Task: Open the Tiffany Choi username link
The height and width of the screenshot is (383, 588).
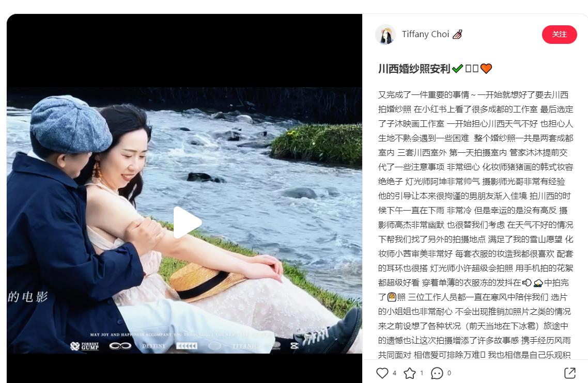Action: coord(425,35)
